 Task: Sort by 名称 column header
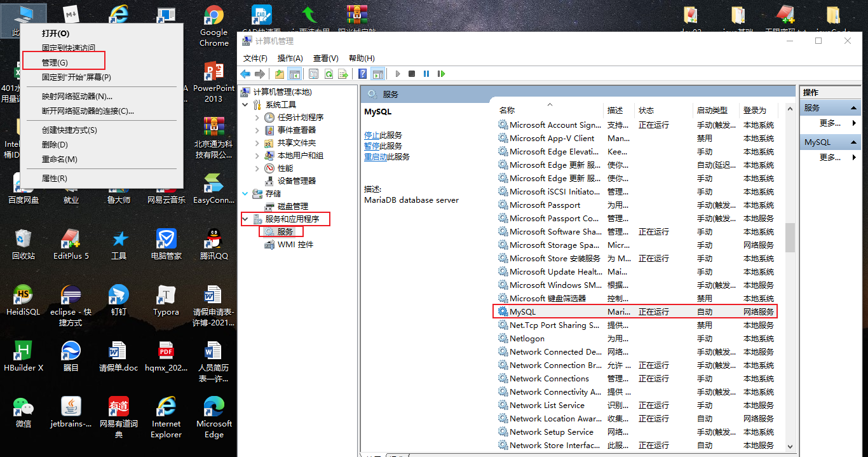tap(549, 111)
